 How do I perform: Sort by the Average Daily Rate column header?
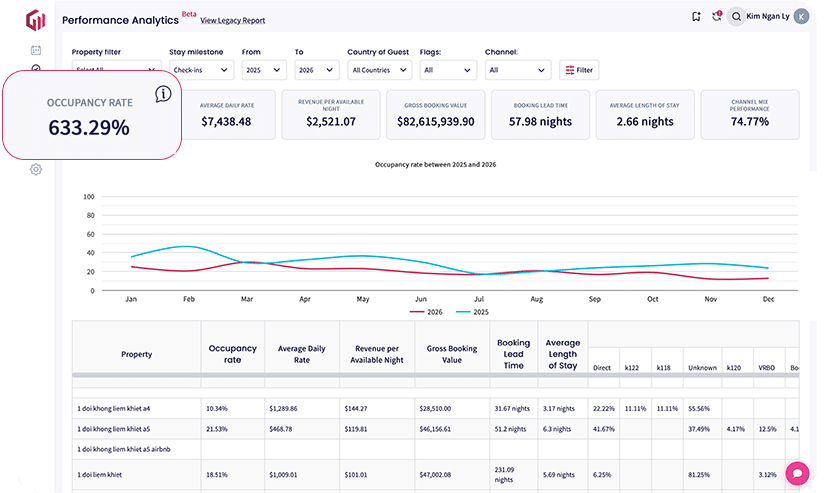[302, 354]
